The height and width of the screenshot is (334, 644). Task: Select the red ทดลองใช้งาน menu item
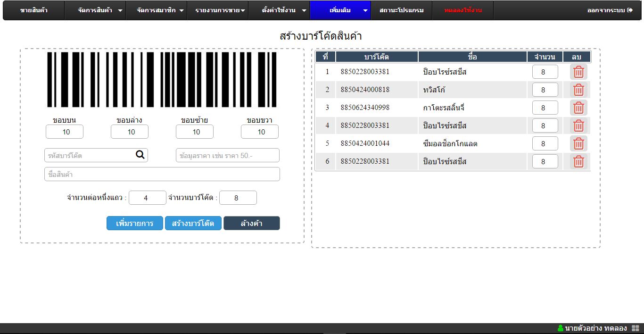(462, 10)
